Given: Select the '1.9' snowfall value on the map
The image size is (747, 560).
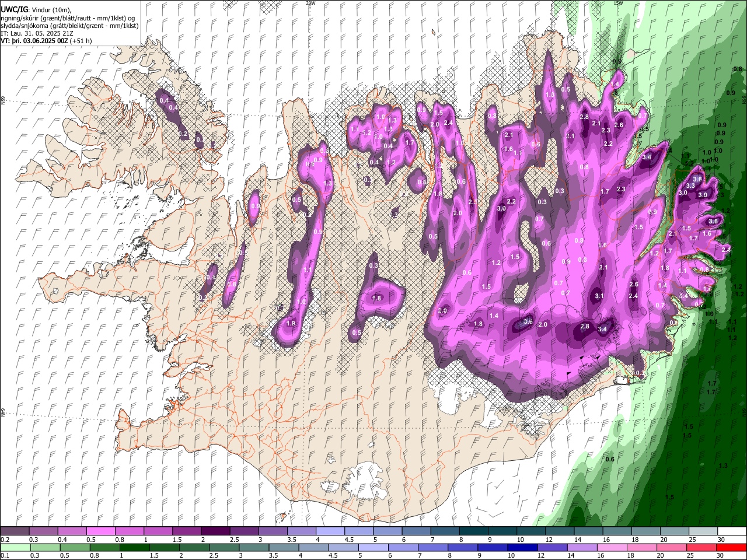Looking at the screenshot, I should 291,323.
